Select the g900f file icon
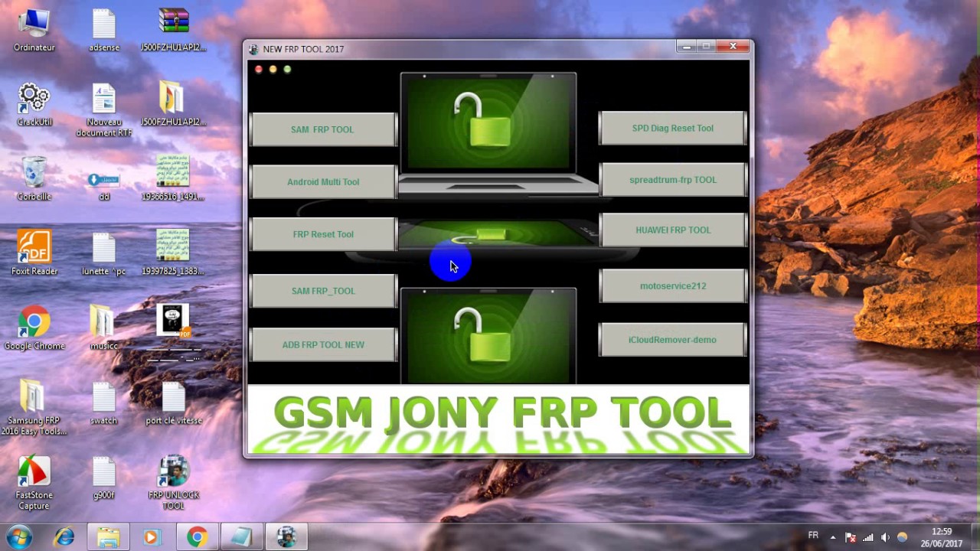980x551 pixels. (104, 477)
